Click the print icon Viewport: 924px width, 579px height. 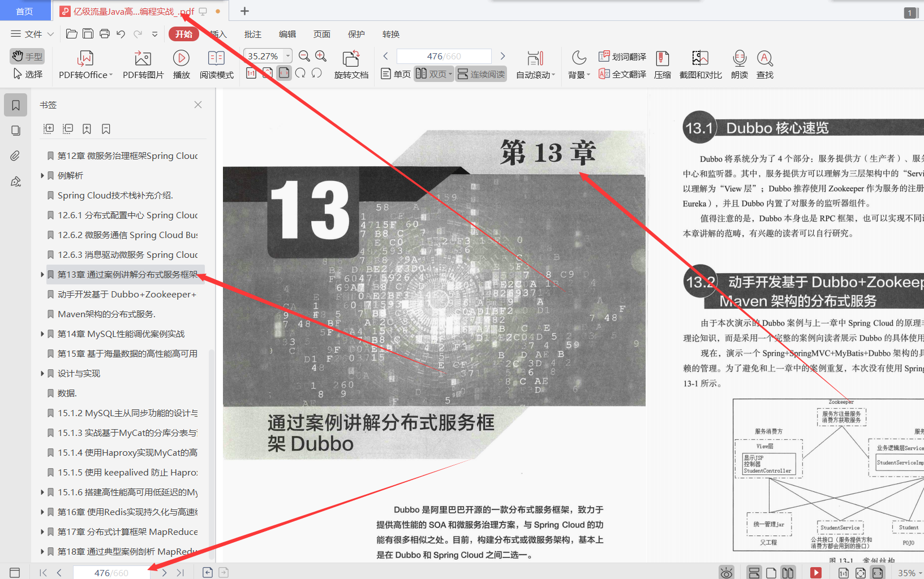[x=105, y=34]
